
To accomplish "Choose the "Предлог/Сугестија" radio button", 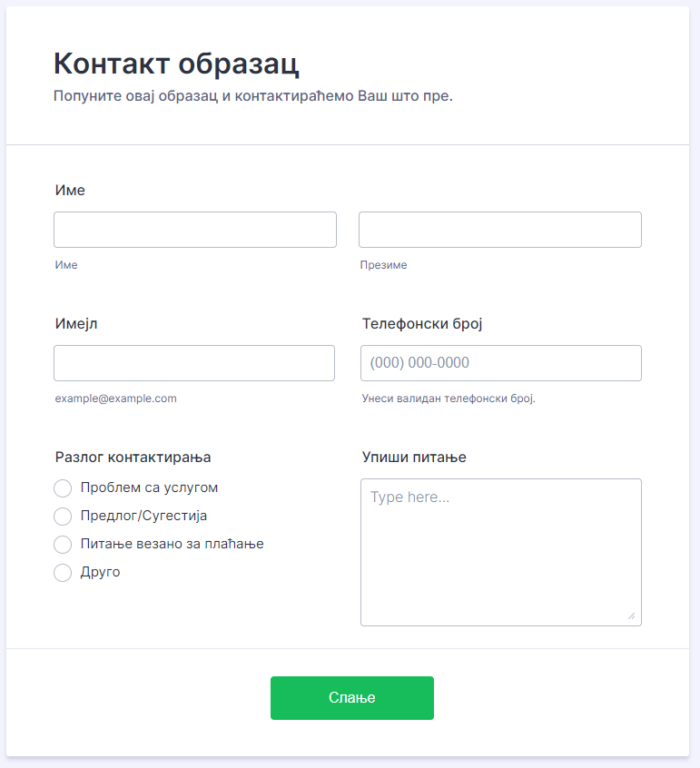I will tap(63, 516).
